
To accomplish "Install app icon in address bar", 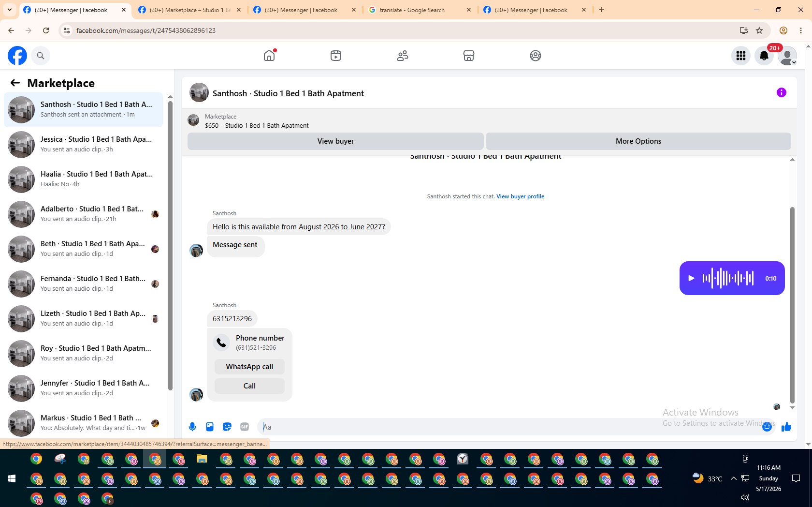I will 743,30.
